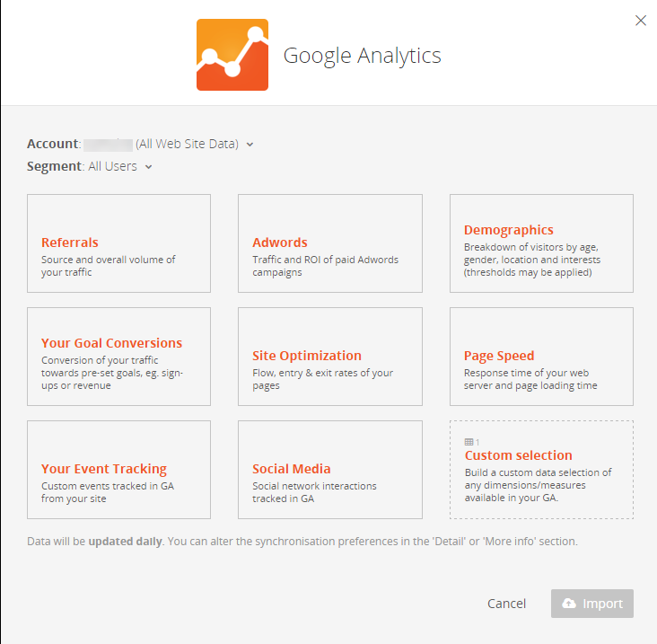Choose the Adwords data tile
The width and height of the screenshot is (657, 644).
(x=329, y=243)
